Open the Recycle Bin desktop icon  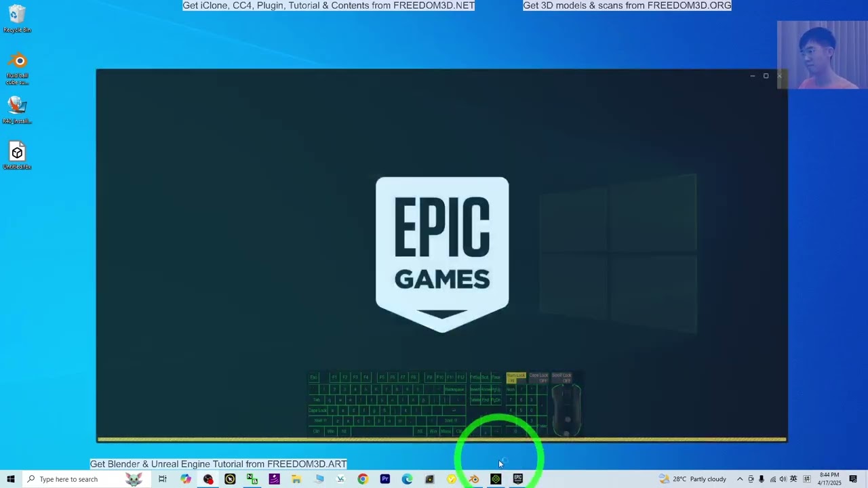[17, 19]
